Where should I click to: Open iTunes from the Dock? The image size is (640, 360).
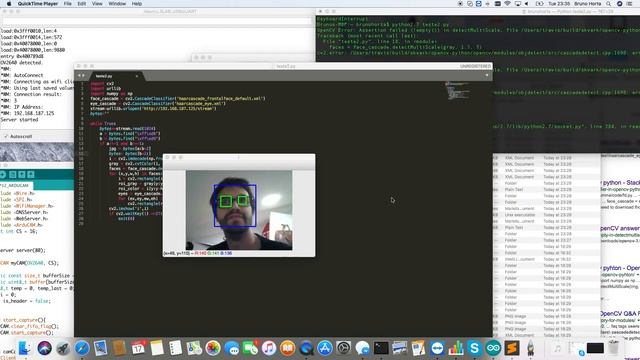pyautogui.click(x=269, y=348)
